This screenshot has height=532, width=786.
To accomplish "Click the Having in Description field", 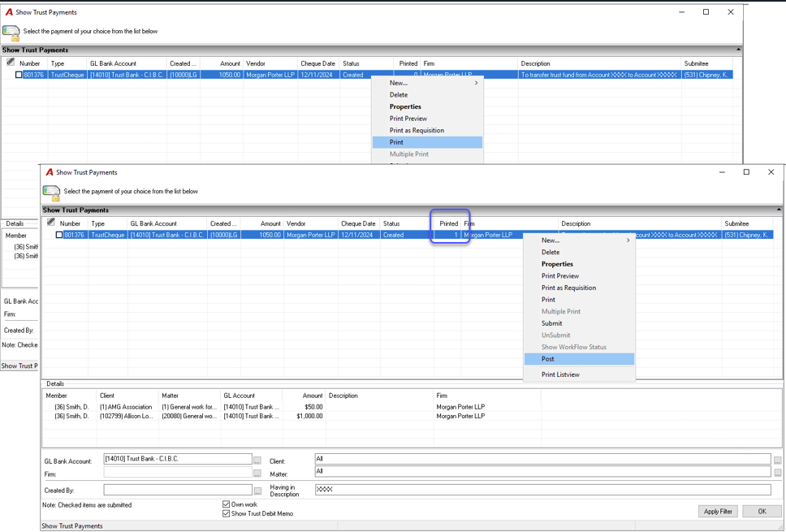I will click(543, 490).
